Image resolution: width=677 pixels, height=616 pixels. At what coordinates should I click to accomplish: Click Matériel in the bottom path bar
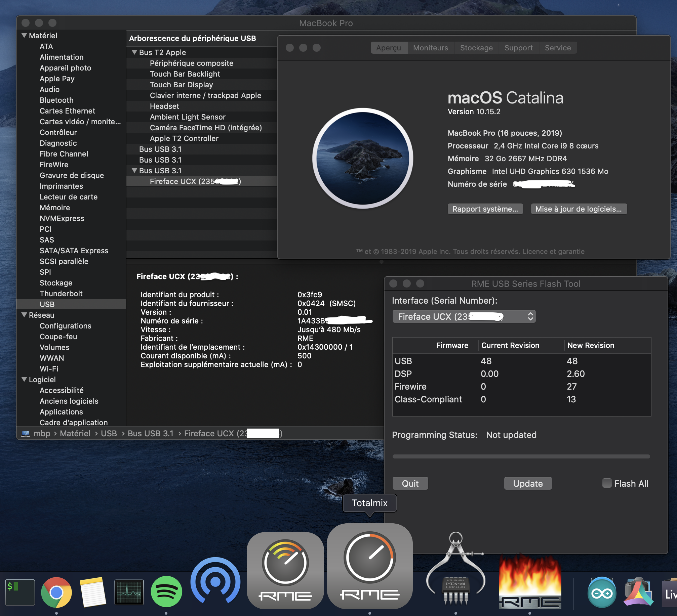75,434
